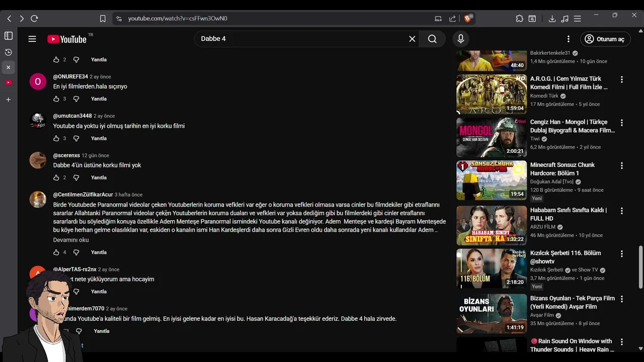Bookmark this page icon

103,19
